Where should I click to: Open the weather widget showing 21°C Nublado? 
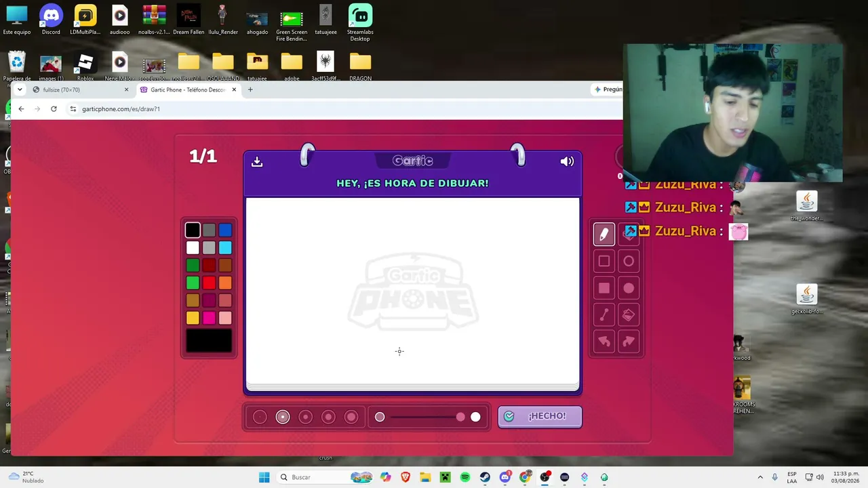26,477
